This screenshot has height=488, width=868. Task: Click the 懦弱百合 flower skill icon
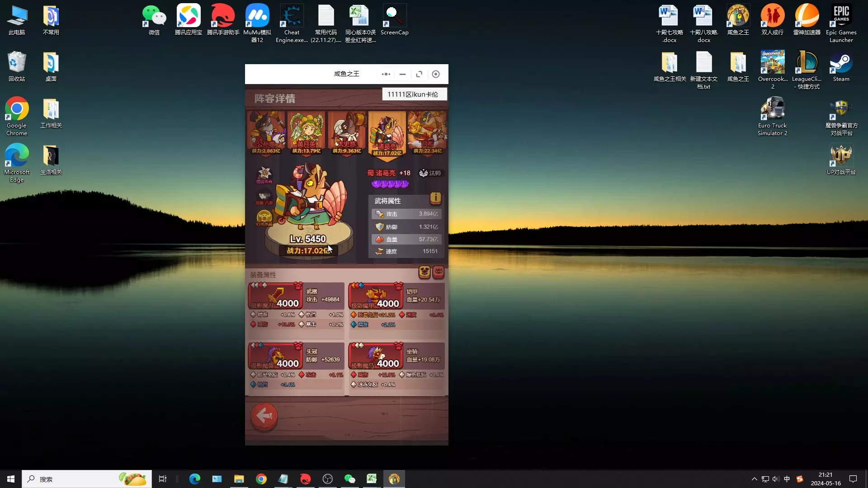tap(264, 174)
